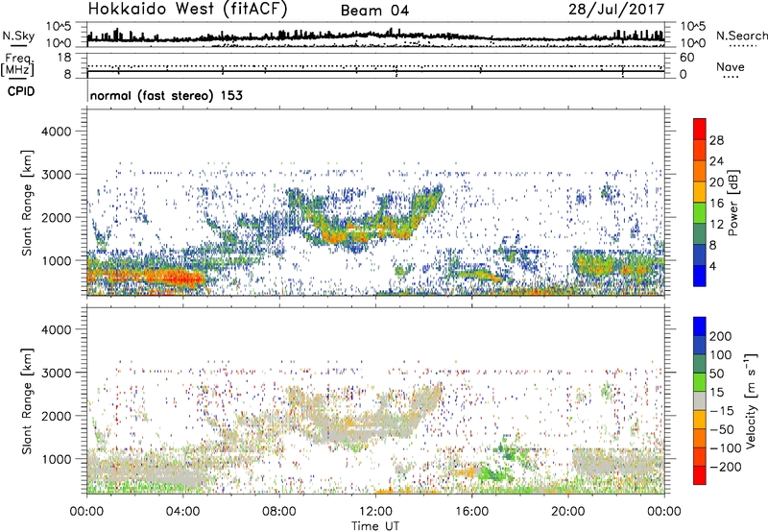Click the 'Beam 04' label

[x=374, y=11]
